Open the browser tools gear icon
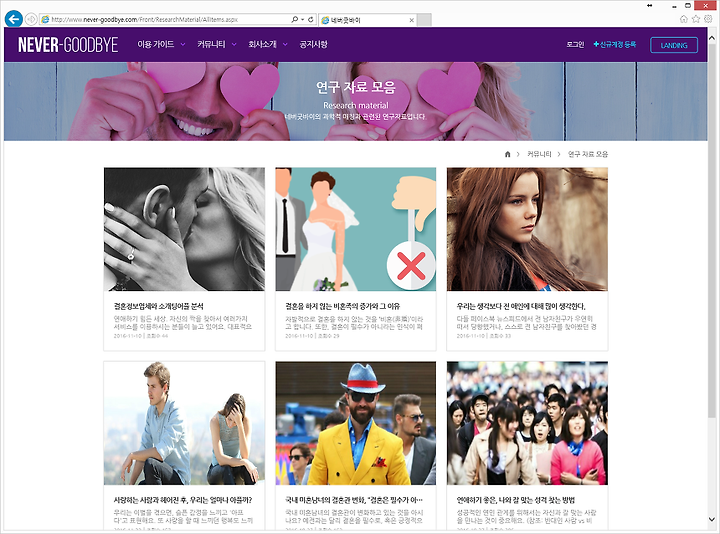The height and width of the screenshot is (534, 720). pos(709,19)
